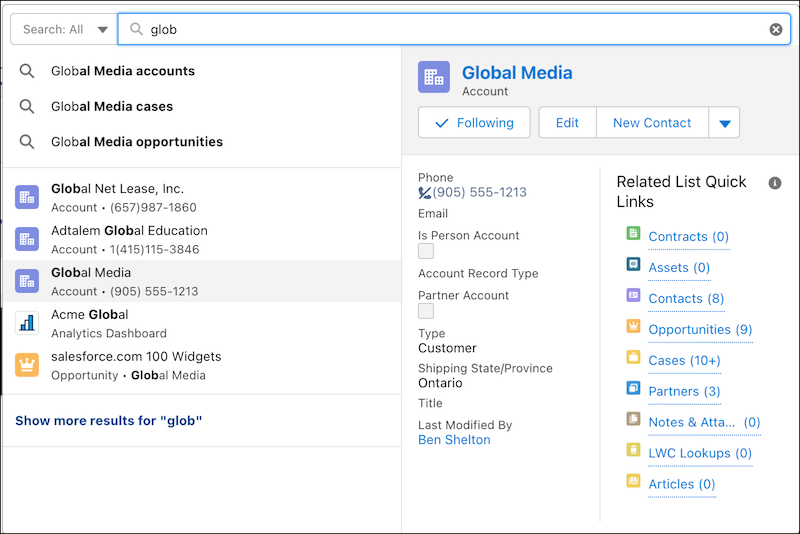
Task: Open the Adtalem Global Education account result
Action: pos(202,239)
